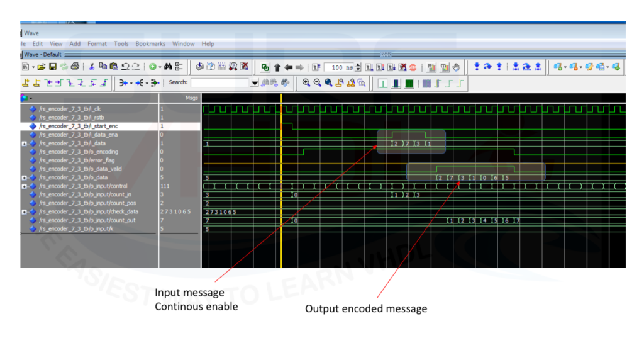Paste using the clipboard icon
The height and width of the screenshot is (338, 644).
click(x=114, y=67)
